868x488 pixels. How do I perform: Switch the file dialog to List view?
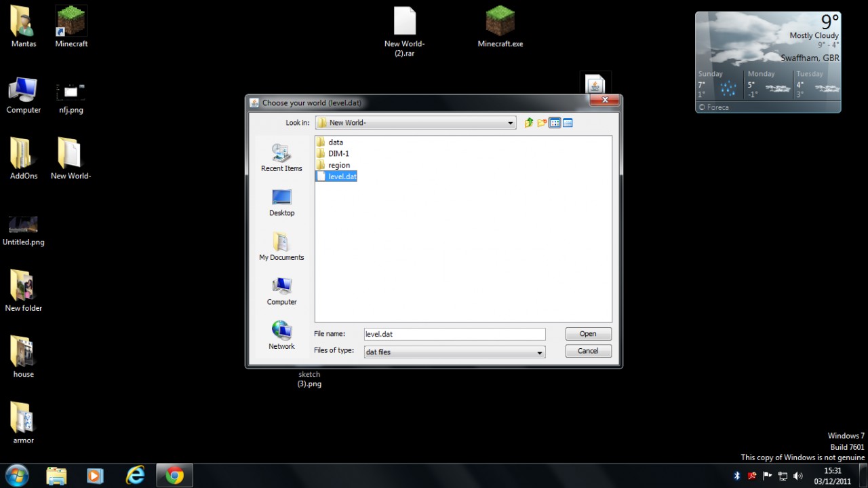555,123
